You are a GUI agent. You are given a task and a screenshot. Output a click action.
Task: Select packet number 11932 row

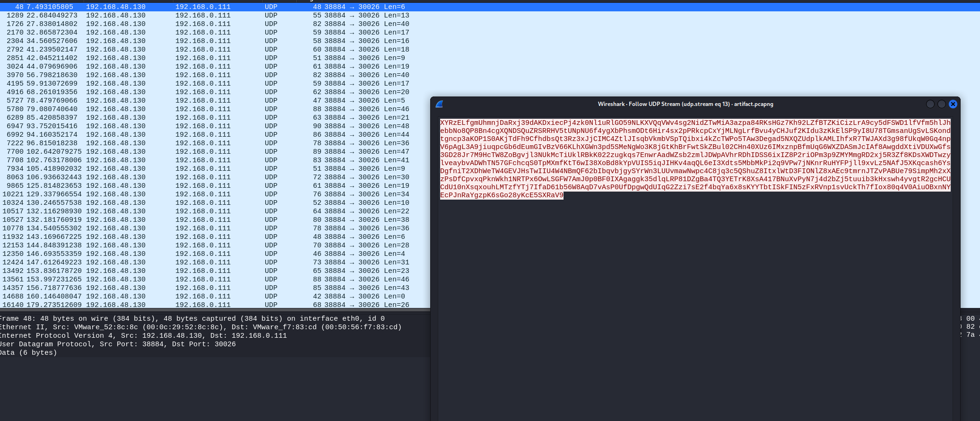215,237
